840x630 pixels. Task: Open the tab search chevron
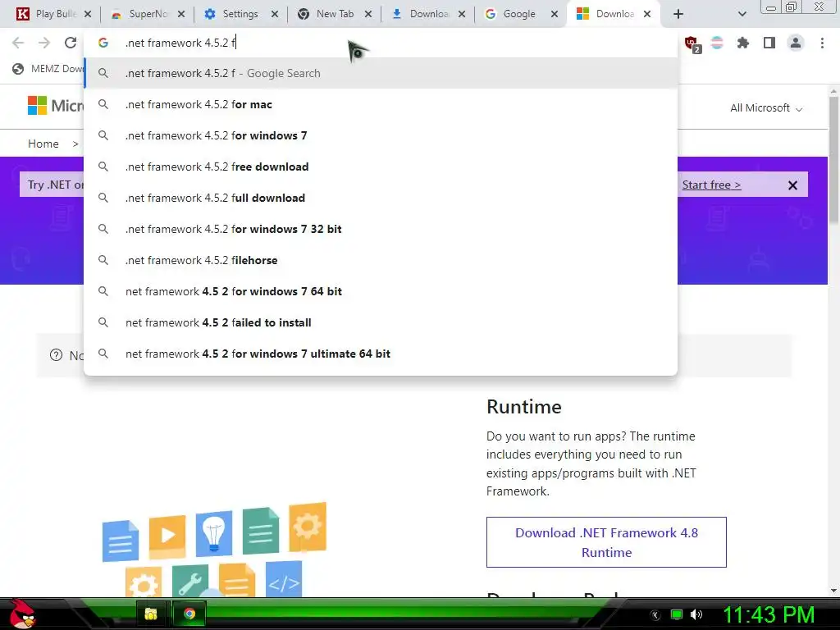(x=742, y=14)
